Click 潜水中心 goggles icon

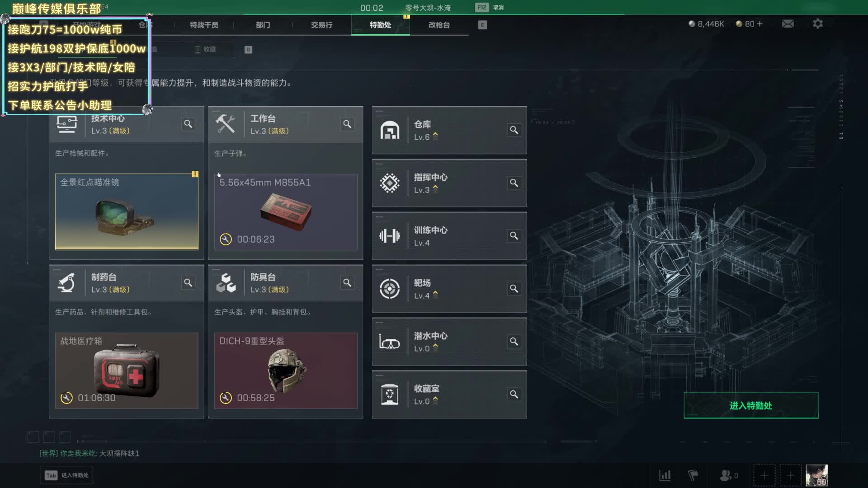click(x=389, y=342)
